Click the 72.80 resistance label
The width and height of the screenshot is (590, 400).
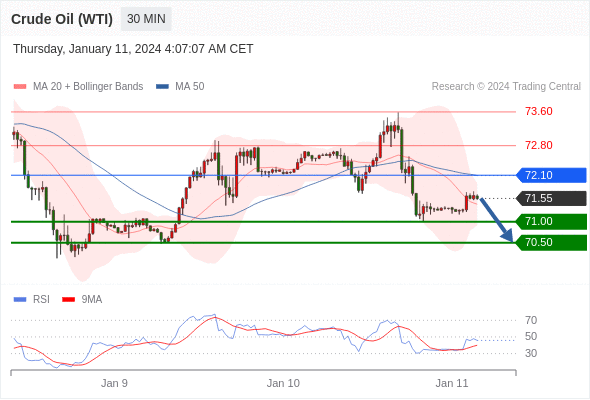click(539, 145)
